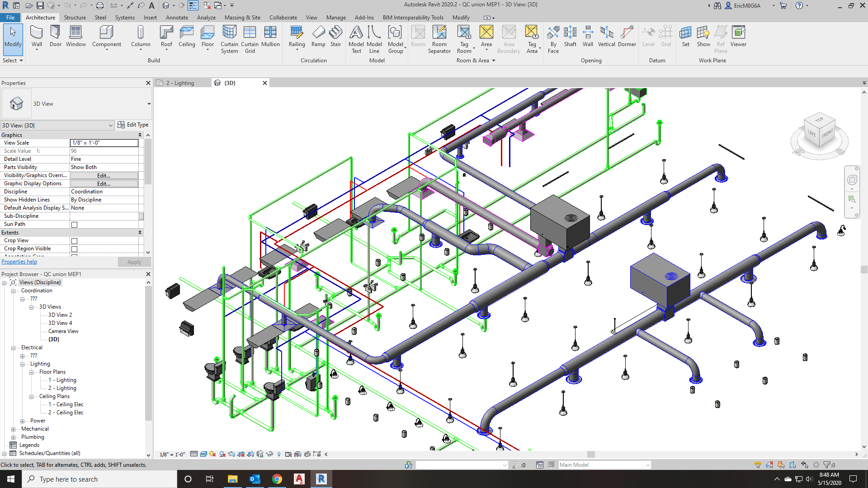Toggle the Crop View checkbox in Properties

click(75, 240)
